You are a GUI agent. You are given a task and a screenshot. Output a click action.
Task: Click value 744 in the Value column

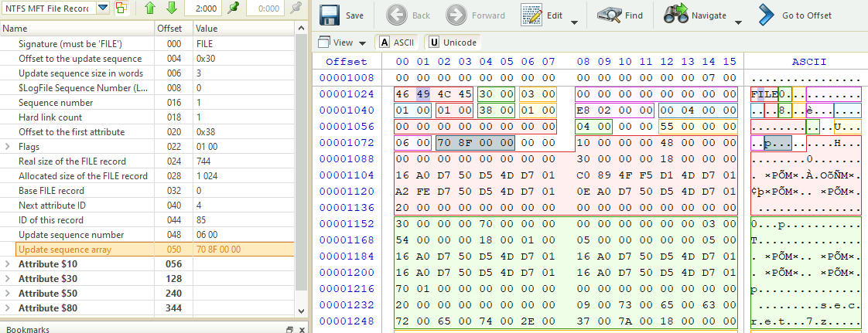203,161
